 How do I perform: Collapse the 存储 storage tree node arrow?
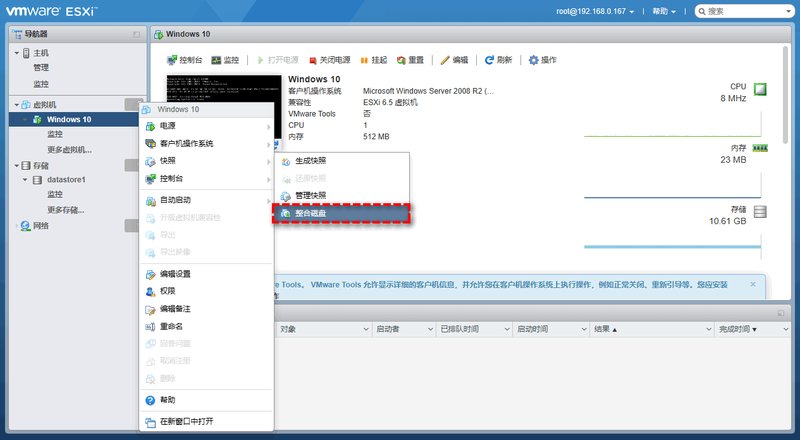tap(16, 166)
